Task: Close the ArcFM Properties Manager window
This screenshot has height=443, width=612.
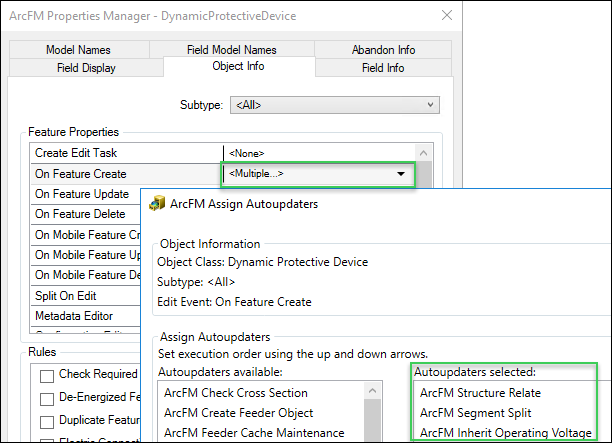Action: click(447, 15)
